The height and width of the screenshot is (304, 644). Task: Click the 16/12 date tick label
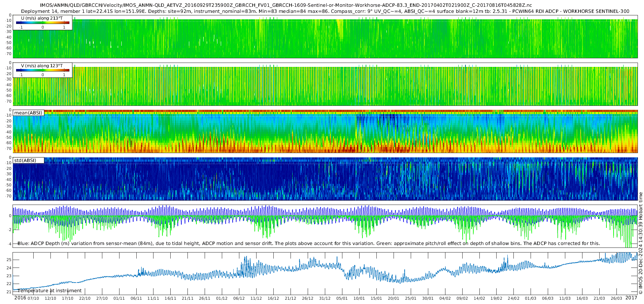tap(273, 298)
